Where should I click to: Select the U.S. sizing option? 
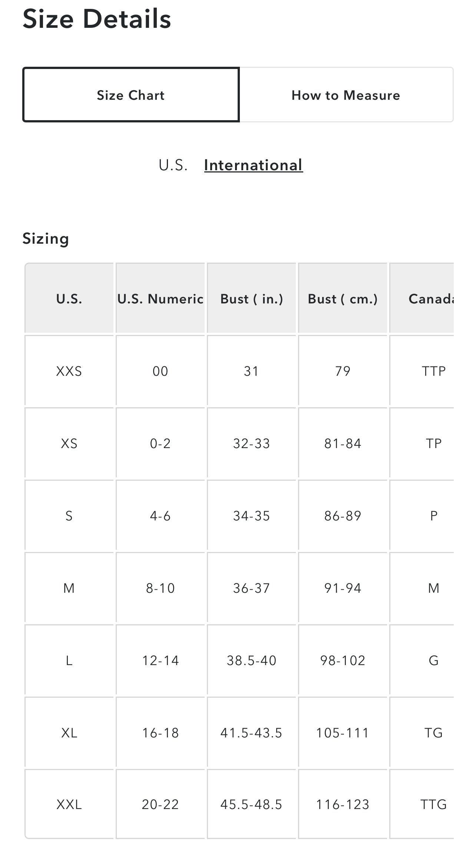click(x=173, y=165)
